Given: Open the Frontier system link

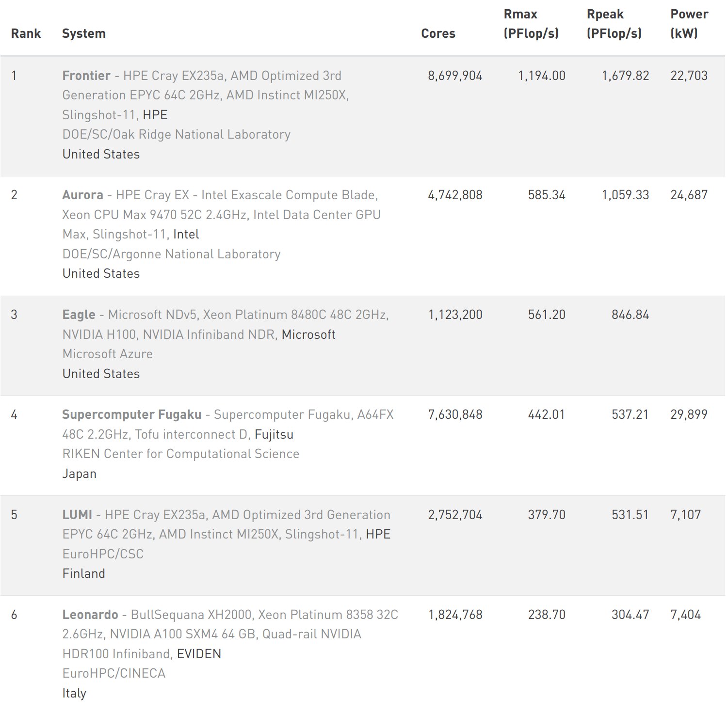Looking at the screenshot, I should tap(86, 76).
